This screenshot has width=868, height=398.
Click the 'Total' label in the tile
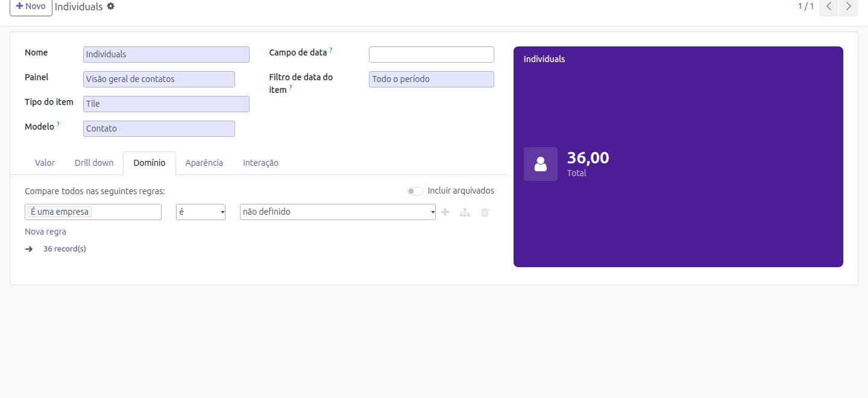[577, 173]
